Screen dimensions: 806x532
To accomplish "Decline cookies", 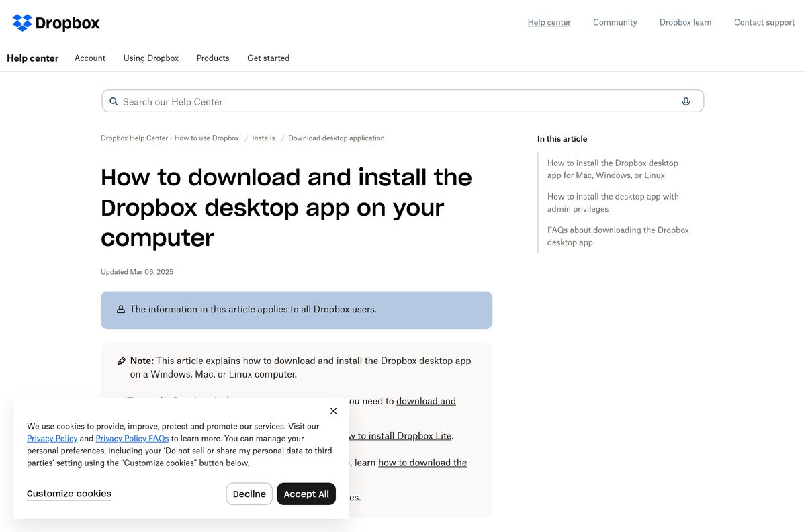I will [249, 494].
